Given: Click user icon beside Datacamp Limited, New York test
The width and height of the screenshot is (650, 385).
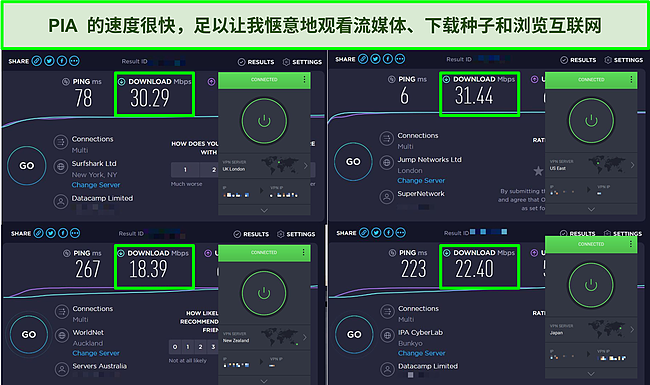Looking at the screenshot, I should pos(61,202).
